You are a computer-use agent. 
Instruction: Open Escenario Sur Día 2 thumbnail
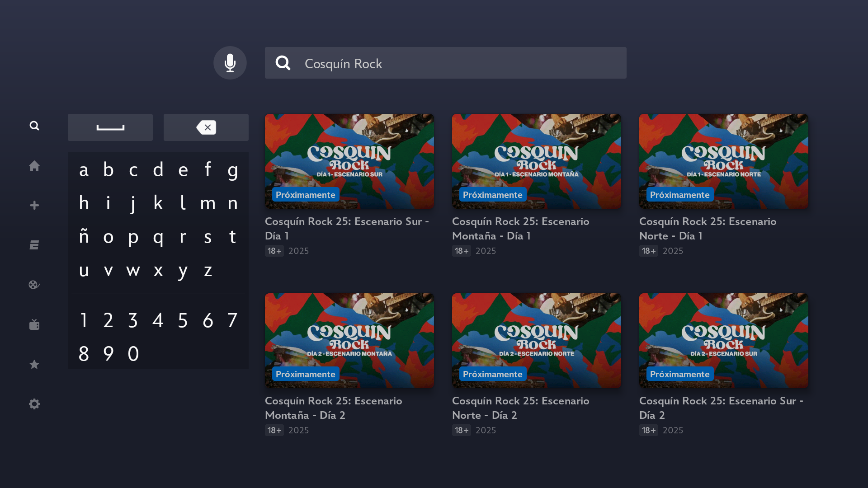(723, 340)
